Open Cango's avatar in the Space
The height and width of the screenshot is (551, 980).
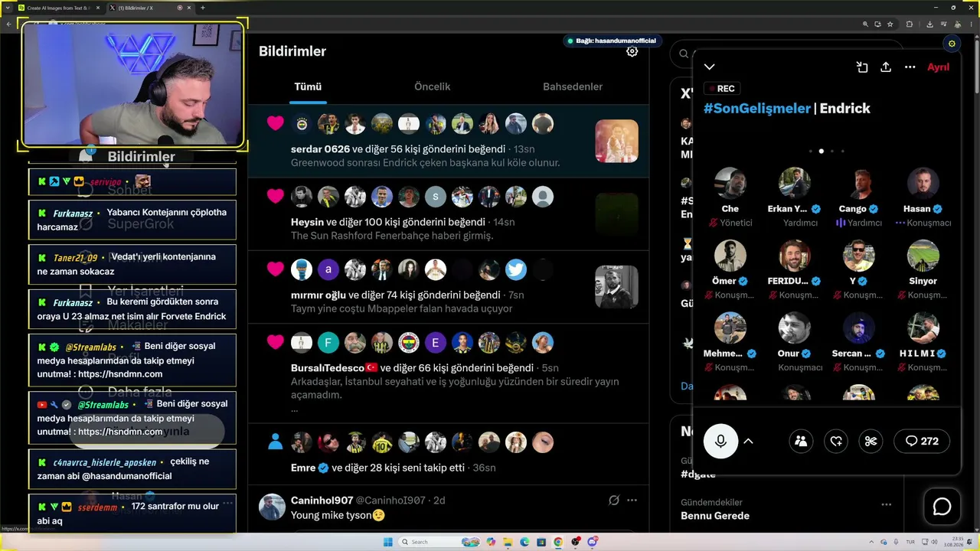(x=859, y=184)
